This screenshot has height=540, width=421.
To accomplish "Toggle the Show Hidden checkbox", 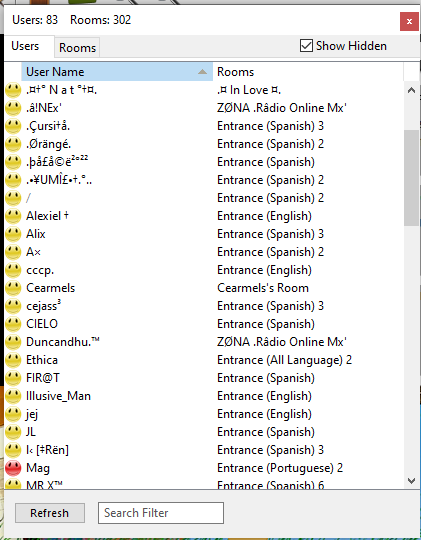I will (306, 45).
